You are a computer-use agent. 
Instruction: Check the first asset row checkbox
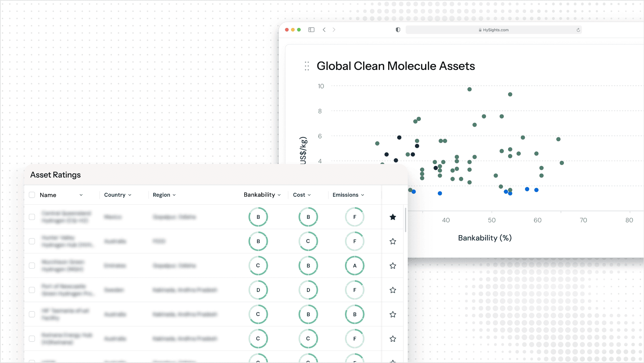click(x=32, y=217)
